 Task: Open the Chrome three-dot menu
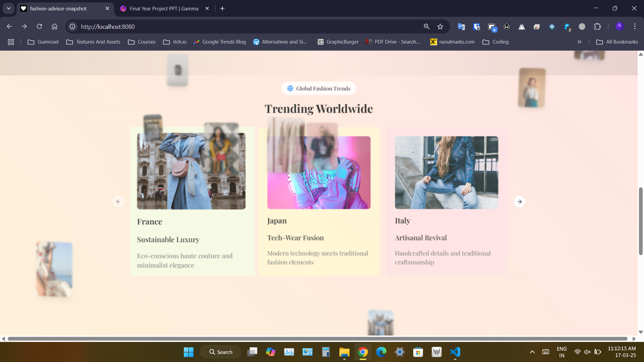click(635, 26)
